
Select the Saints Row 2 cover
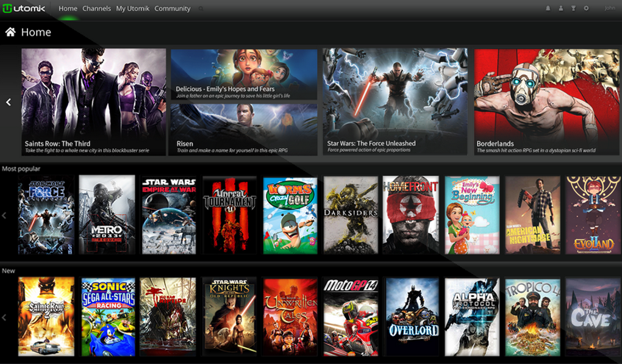coord(46,316)
